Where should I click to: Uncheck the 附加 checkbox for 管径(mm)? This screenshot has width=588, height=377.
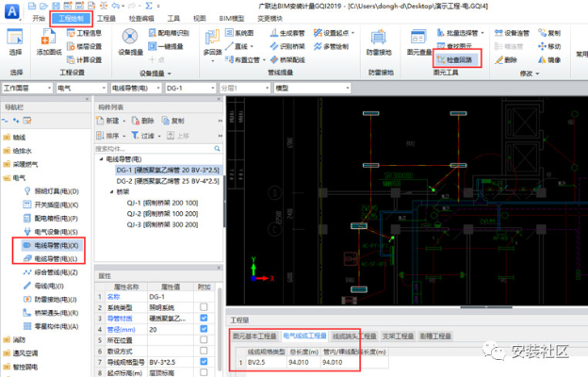coord(204,329)
